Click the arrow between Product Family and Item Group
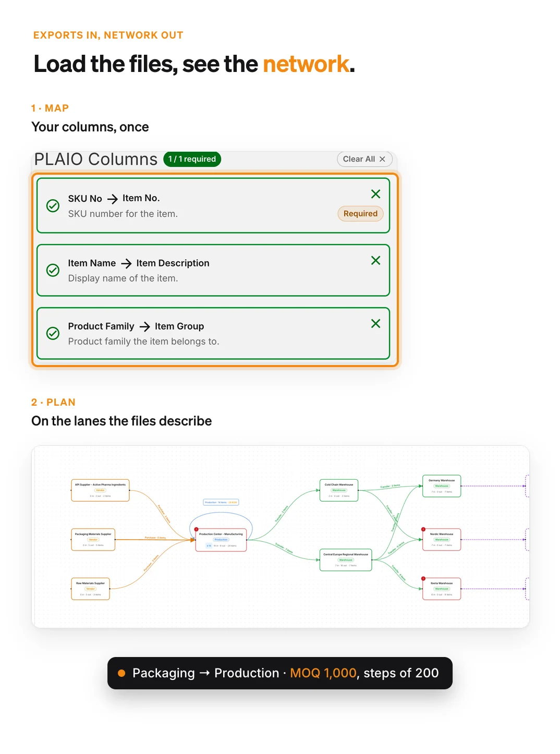Image resolution: width=560 pixels, height=754 pixels. click(145, 326)
